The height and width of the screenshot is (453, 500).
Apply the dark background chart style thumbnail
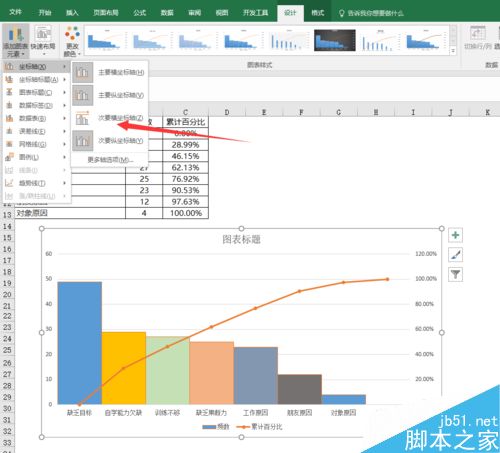335,40
